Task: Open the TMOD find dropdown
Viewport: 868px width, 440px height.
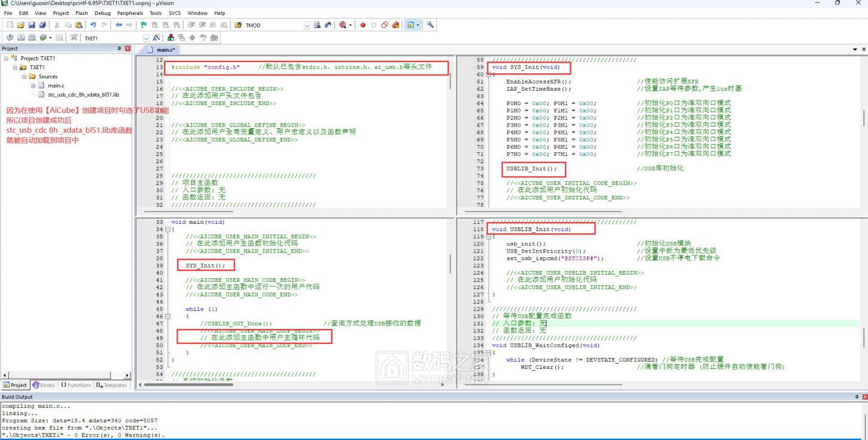Action: [307, 26]
